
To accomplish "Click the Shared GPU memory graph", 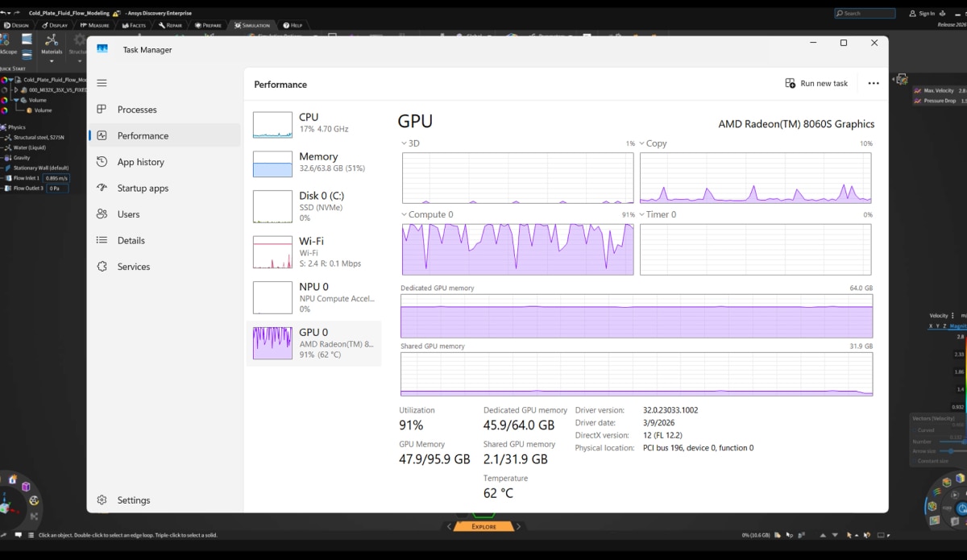I will (637, 374).
